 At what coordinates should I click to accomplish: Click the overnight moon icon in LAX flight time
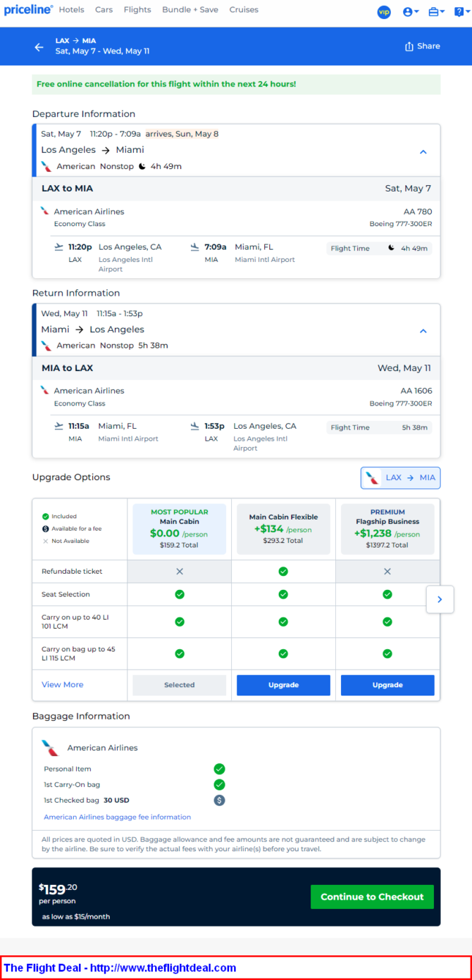[391, 248]
